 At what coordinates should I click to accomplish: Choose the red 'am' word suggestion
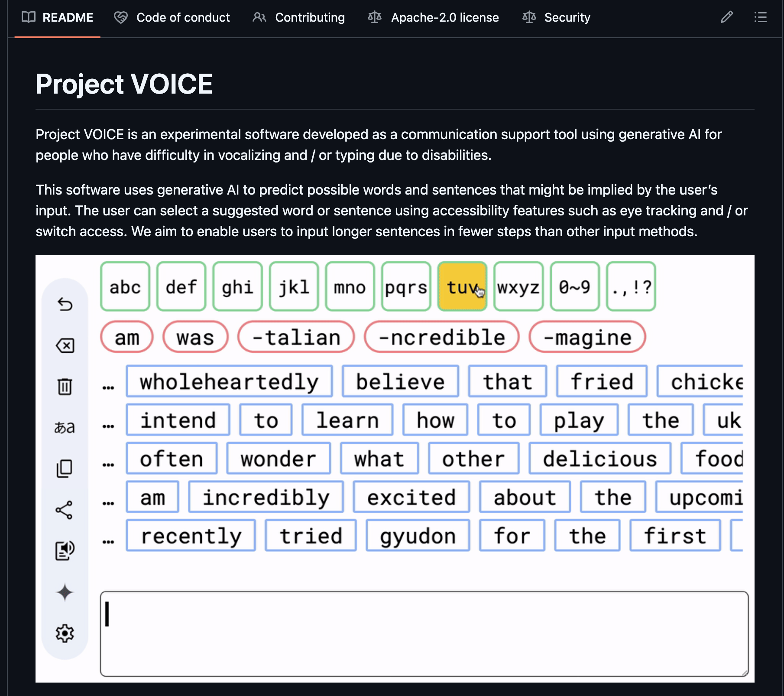click(127, 337)
